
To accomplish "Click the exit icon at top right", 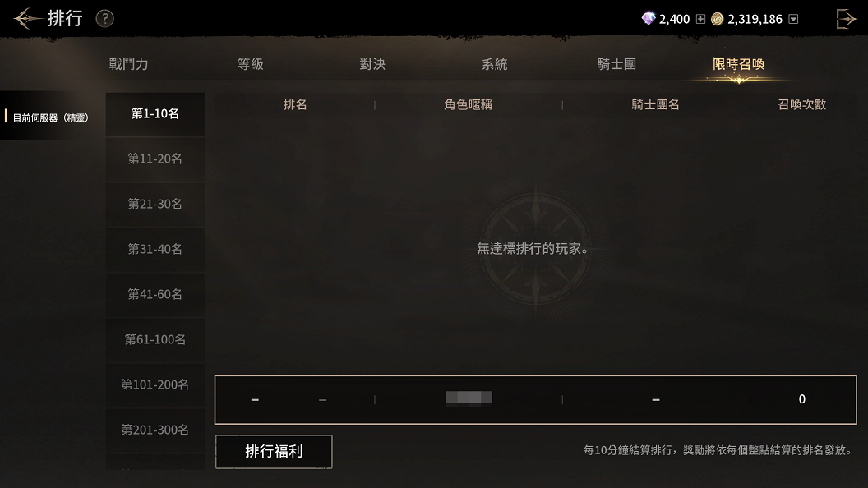I will pos(846,19).
